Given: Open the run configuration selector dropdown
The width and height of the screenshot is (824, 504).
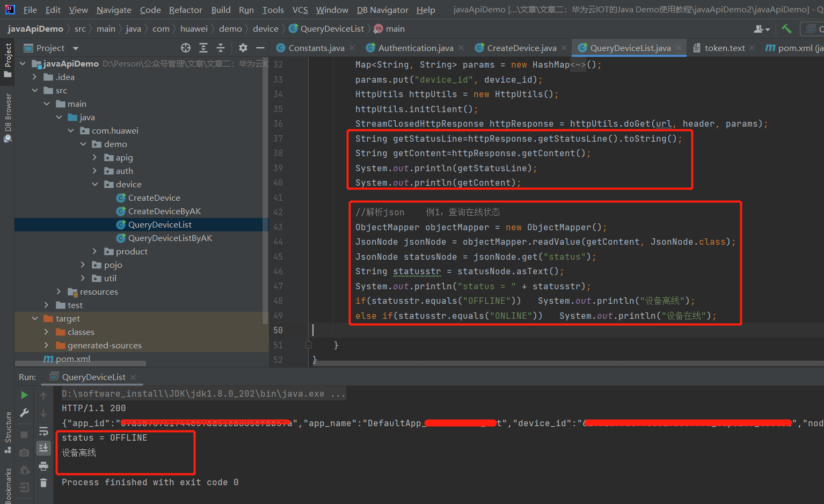Looking at the screenshot, I should click(x=812, y=28).
